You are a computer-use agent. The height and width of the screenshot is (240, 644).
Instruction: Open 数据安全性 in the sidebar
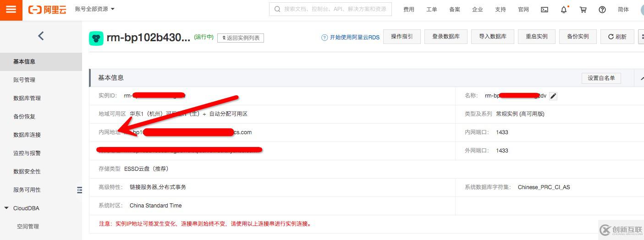(x=41, y=171)
